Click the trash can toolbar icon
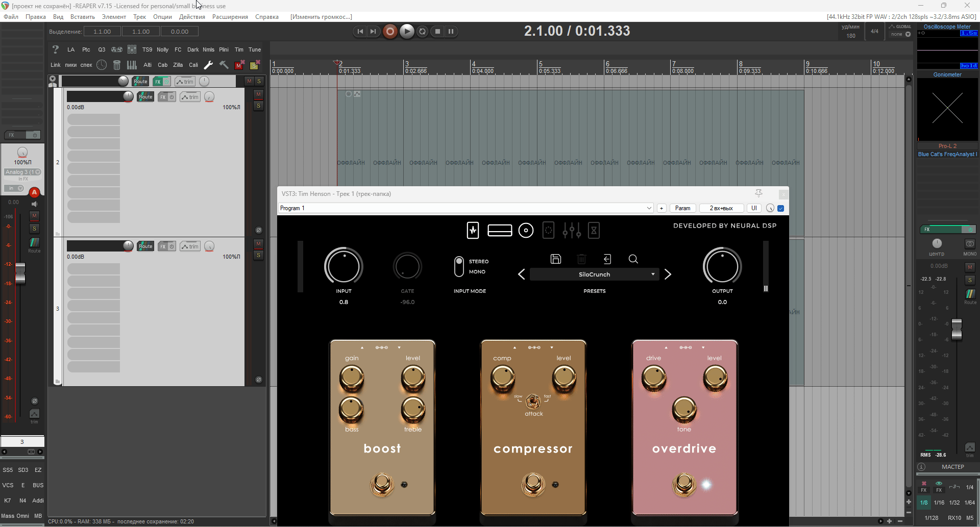This screenshot has width=980, height=527. pos(117,65)
